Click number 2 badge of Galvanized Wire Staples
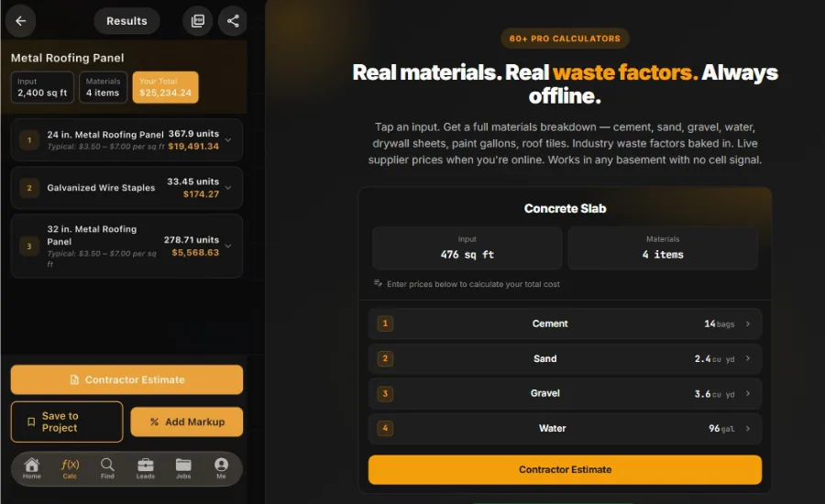This screenshot has width=825, height=504. pyautogui.click(x=29, y=188)
